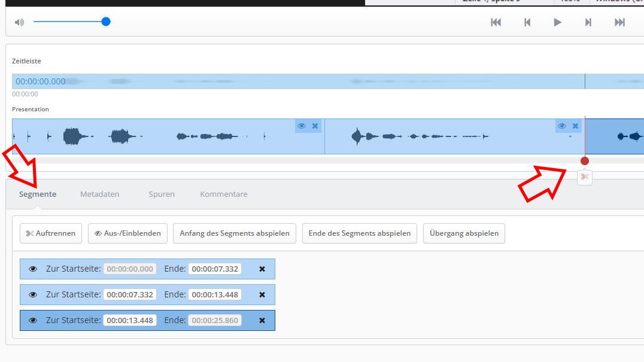Edit the end time field 00:00:13.448

click(215, 294)
